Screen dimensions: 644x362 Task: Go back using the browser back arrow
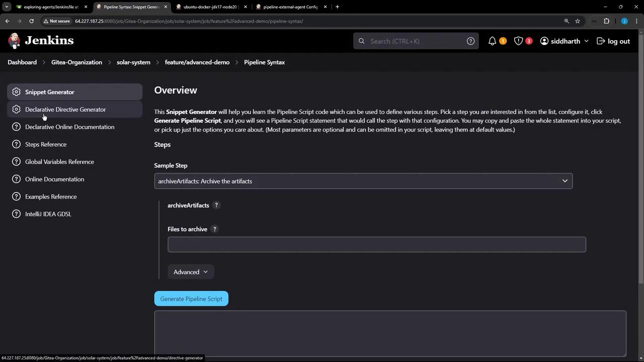pyautogui.click(x=7, y=21)
